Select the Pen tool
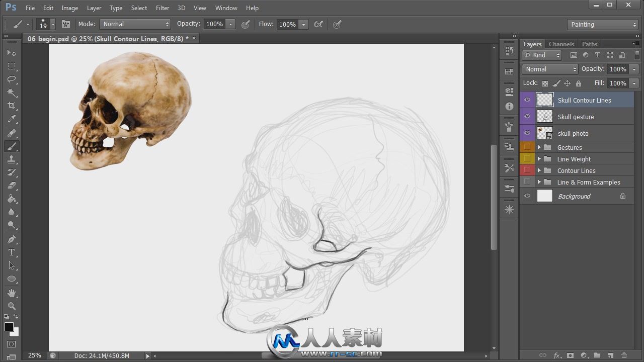 (x=12, y=239)
